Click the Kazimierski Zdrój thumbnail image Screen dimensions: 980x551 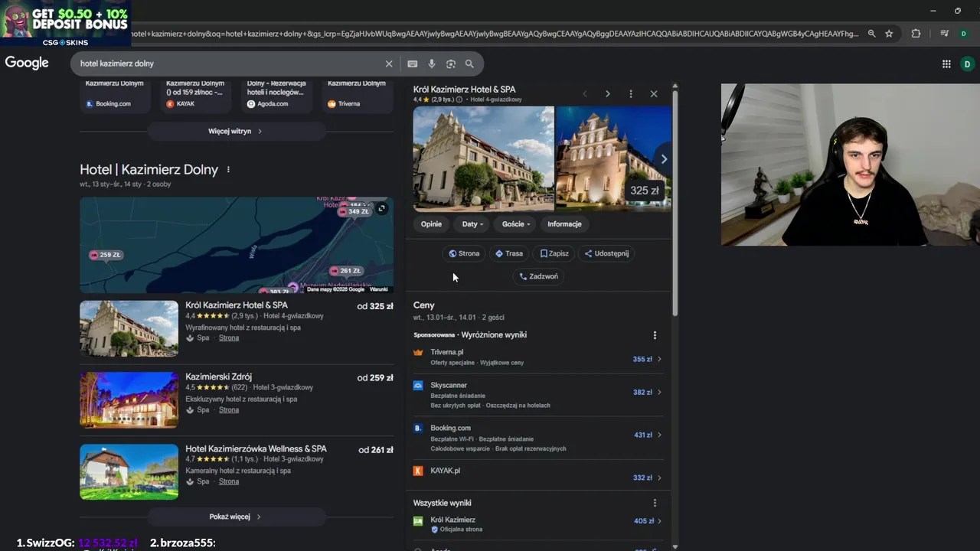129,400
